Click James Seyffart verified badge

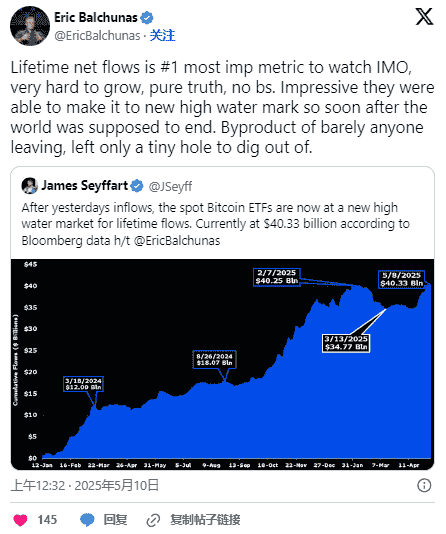coord(137,186)
